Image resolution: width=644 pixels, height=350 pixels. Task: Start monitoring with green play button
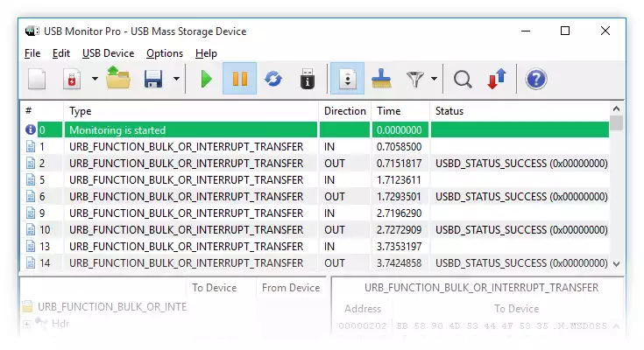[206, 80]
